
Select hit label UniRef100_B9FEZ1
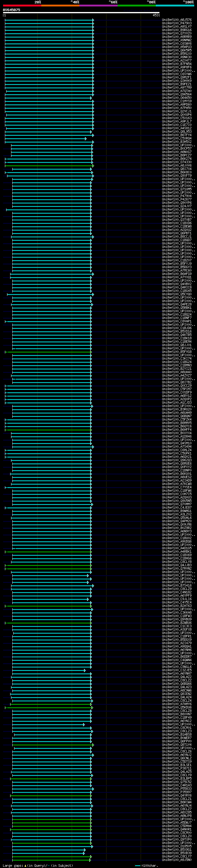tap(177, 84)
